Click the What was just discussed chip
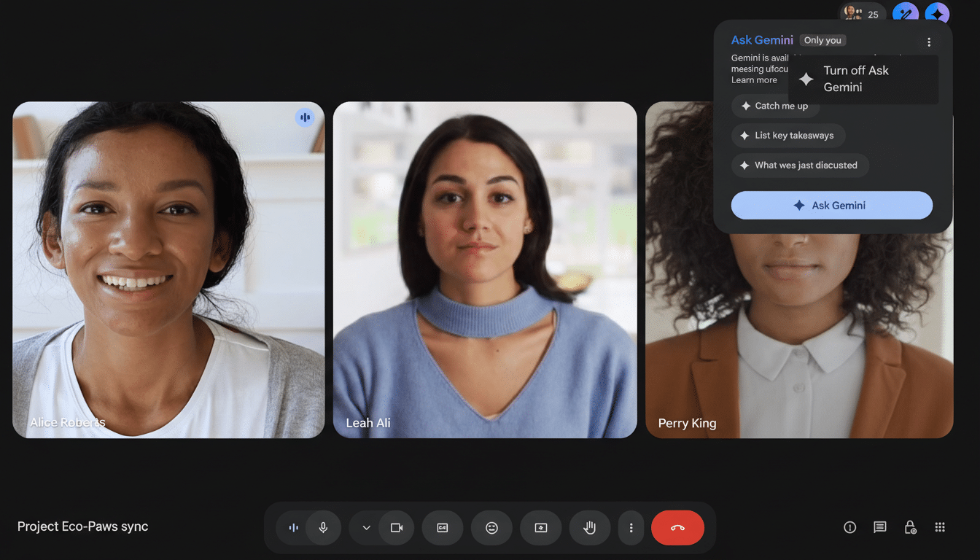The height and width of the screenshot is (560, 980). pyautogui.click(x=800, y=165)
